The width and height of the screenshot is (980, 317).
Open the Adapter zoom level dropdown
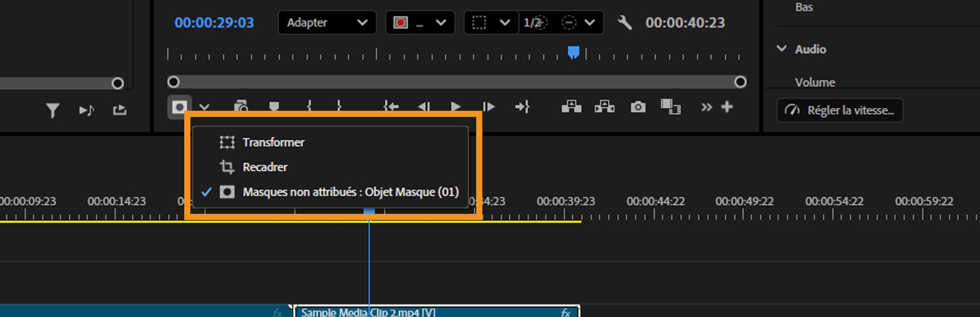tap(327, 22)
